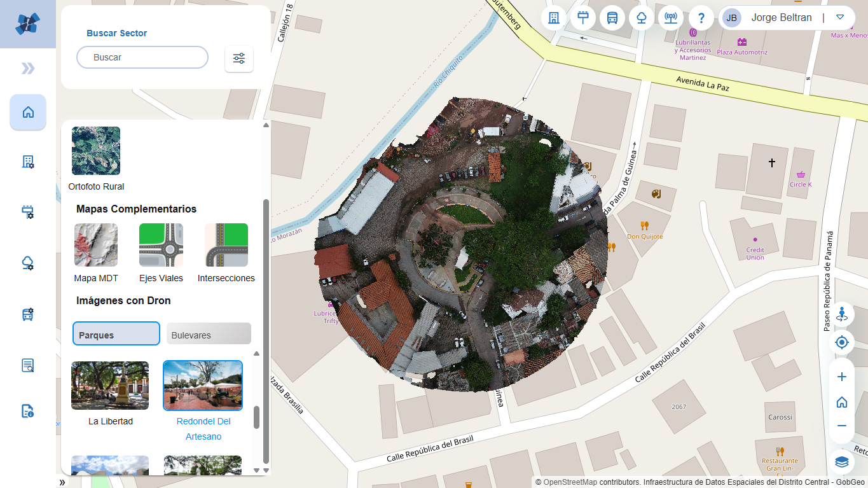Open the street view person icon
This screenshot has height=488, width=868.
coord(842,314)
